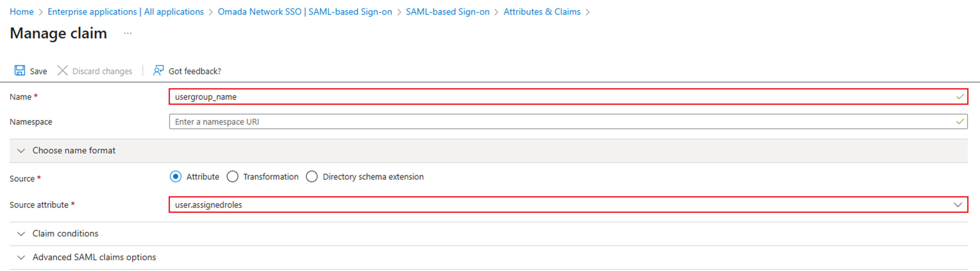Click the Source attribute dropdown chevron
Screen dimensions: 980x271
[958, 205]
